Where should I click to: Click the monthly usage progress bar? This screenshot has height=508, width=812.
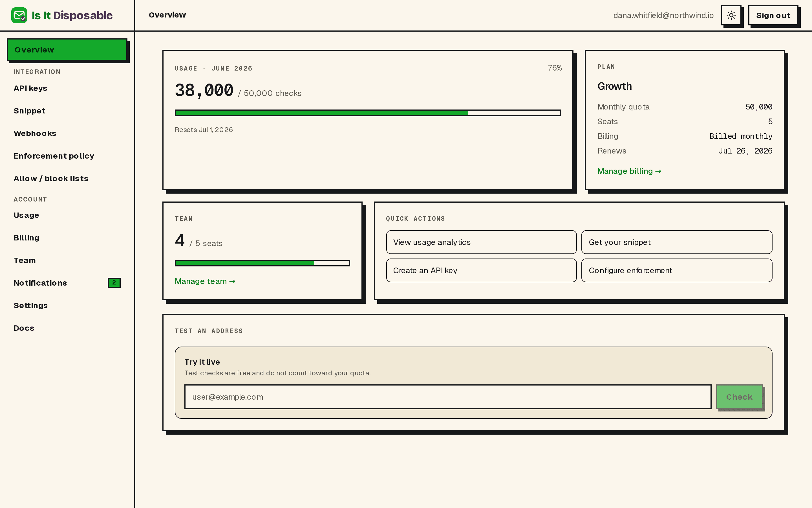(x=368, y=113)
